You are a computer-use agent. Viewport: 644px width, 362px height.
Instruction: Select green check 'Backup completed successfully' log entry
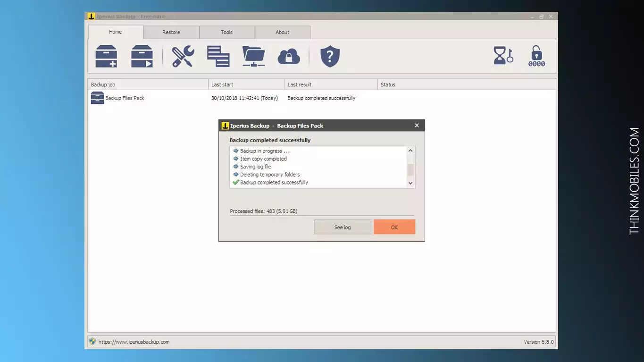[x=274, y=183]
